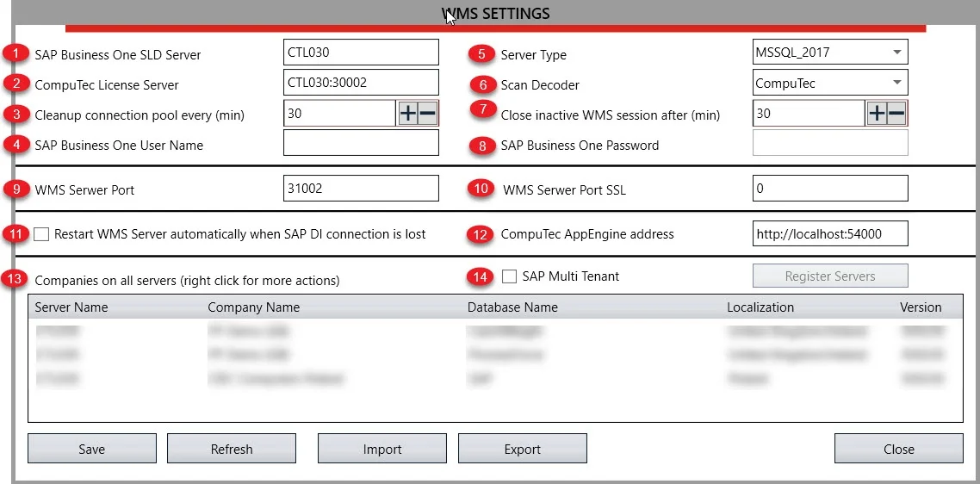Viewport: 980px width, 484px height.
Task: Click the Register Servers button
Action: click(830, 276)
